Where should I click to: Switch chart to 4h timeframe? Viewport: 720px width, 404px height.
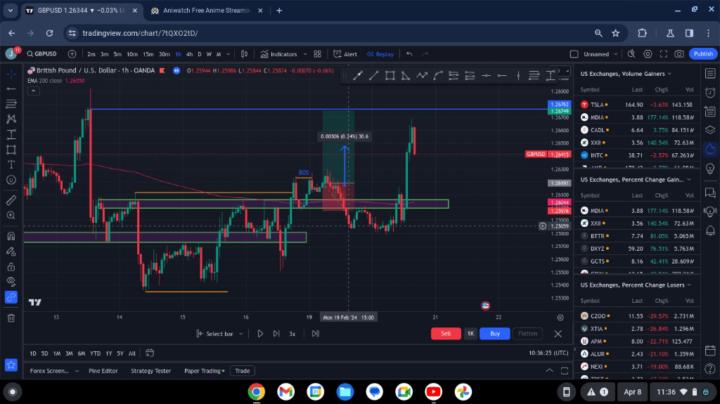tap(189, 54)
